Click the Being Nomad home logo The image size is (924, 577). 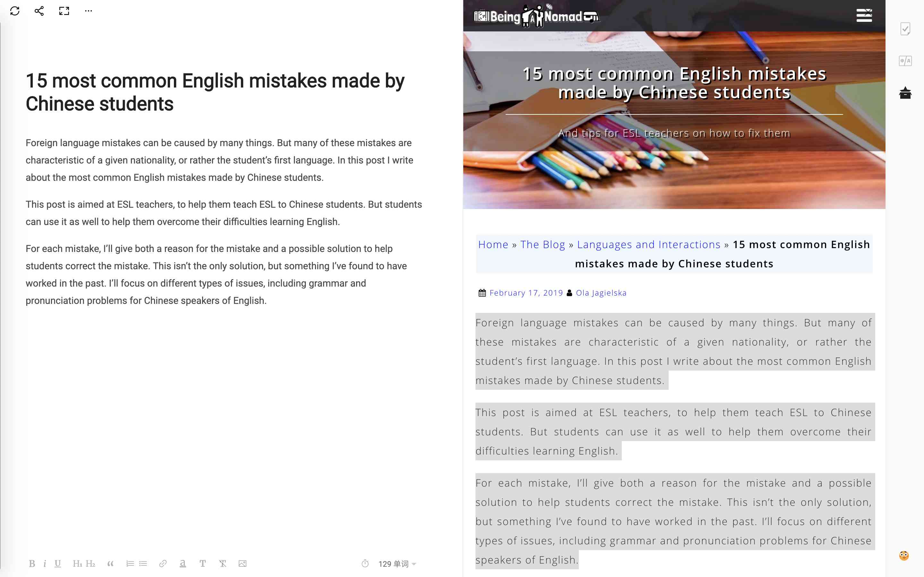(x=536, y=14)
